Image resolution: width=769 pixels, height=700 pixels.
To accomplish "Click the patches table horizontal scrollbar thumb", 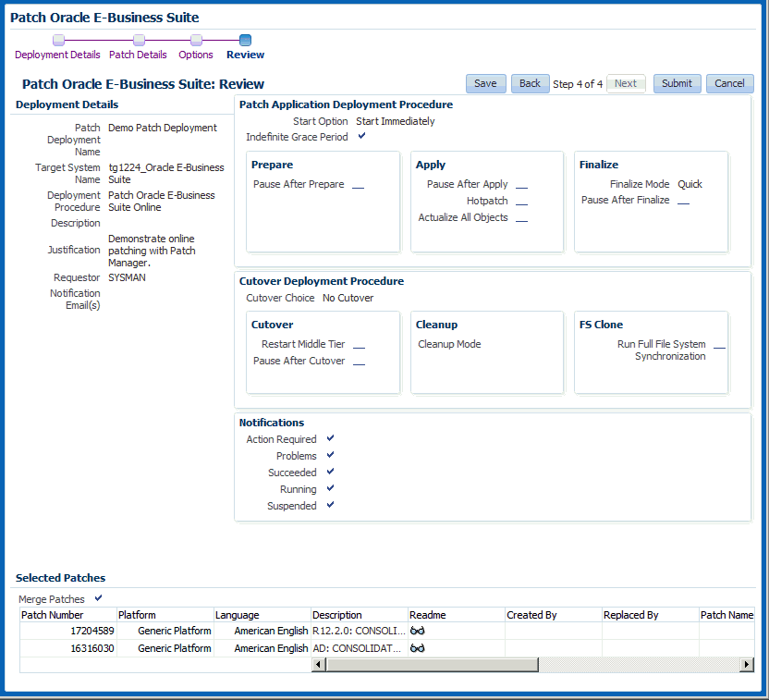I will coord(433,665).
